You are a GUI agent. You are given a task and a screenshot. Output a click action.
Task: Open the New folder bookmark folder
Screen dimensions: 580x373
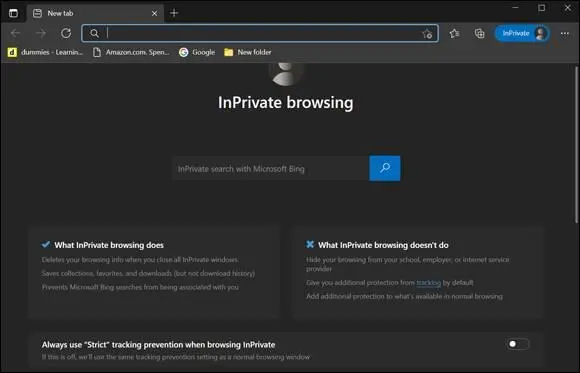click(247, 52)
